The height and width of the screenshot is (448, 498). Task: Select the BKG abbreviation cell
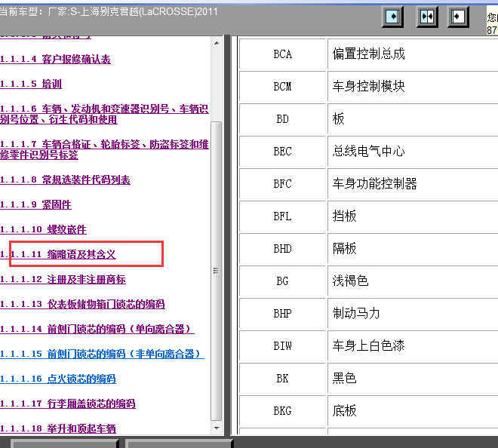click(x=283, y=411)
